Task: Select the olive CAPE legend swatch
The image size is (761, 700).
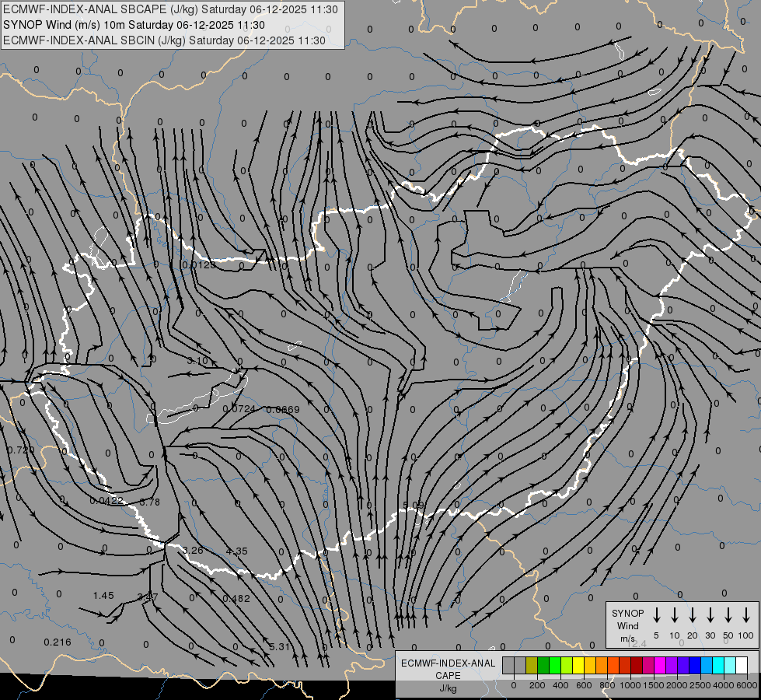Action: 532,665
